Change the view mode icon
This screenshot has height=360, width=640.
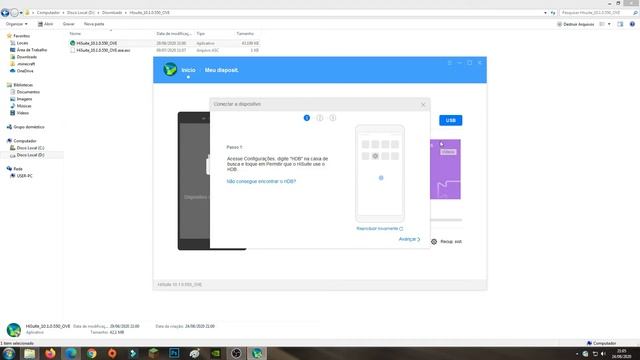click(602, 24)
